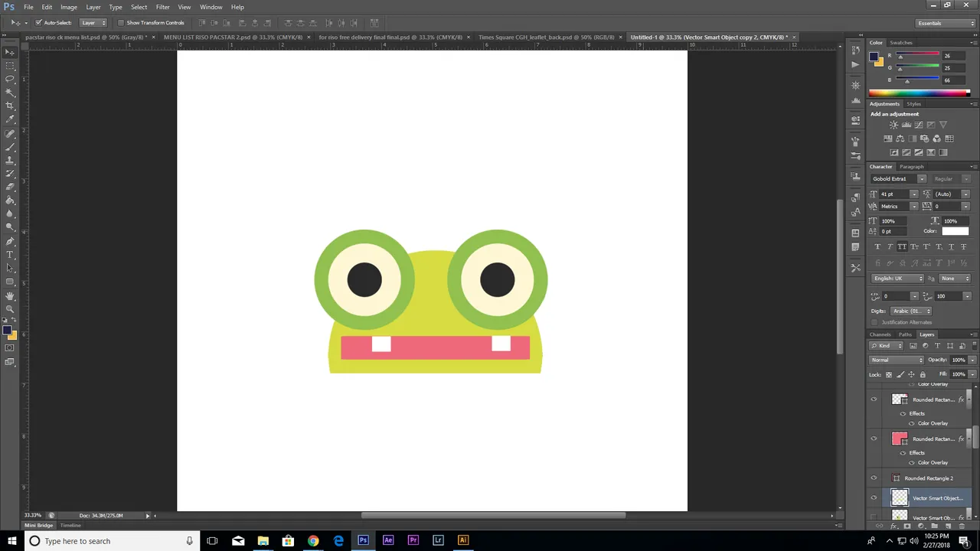Screen dimensions: 980x551
Task: Select the Zoom tool
Action: pyautogui.click(x=10, y=308)
